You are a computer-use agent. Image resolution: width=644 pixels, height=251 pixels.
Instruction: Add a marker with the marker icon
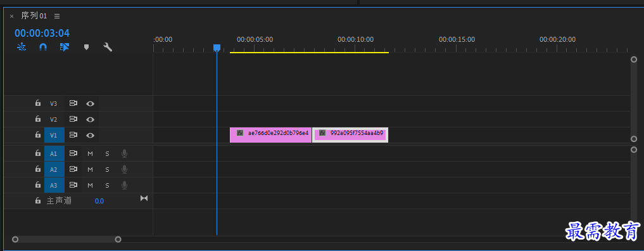point(86,48)
